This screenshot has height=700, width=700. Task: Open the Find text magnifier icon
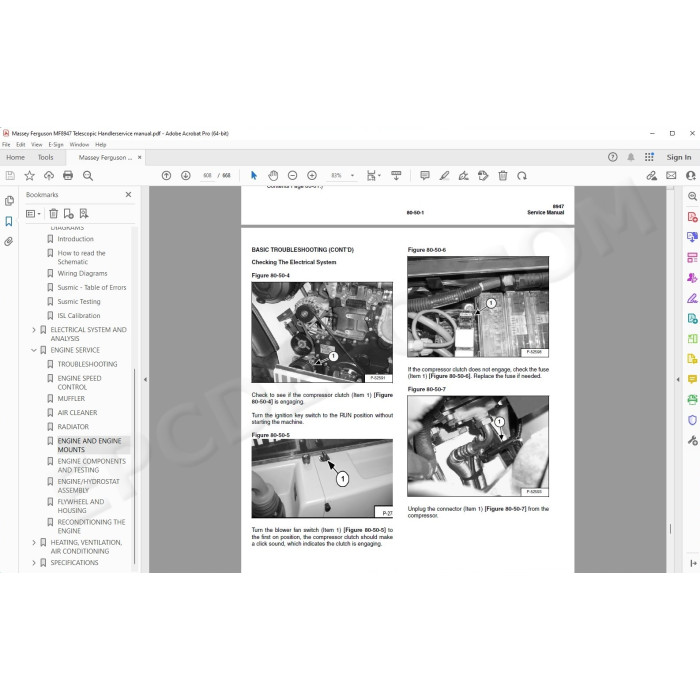[88, 175]
